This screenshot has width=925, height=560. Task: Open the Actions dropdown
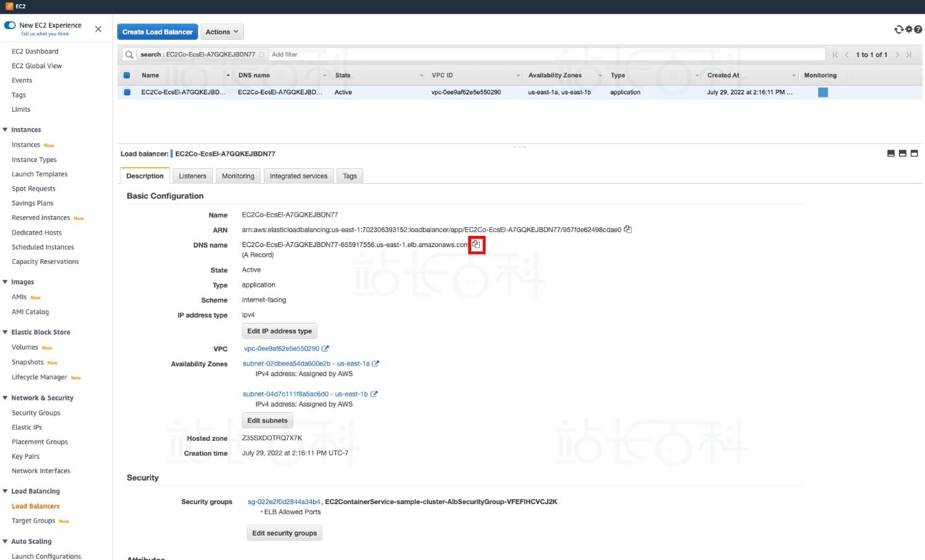(222, 32)
